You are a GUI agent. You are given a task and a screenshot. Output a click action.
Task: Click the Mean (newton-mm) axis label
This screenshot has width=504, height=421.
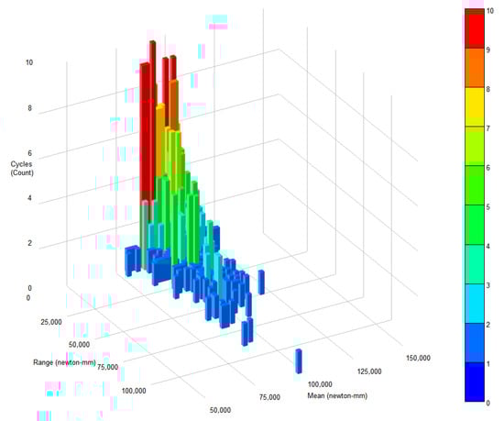337,395
